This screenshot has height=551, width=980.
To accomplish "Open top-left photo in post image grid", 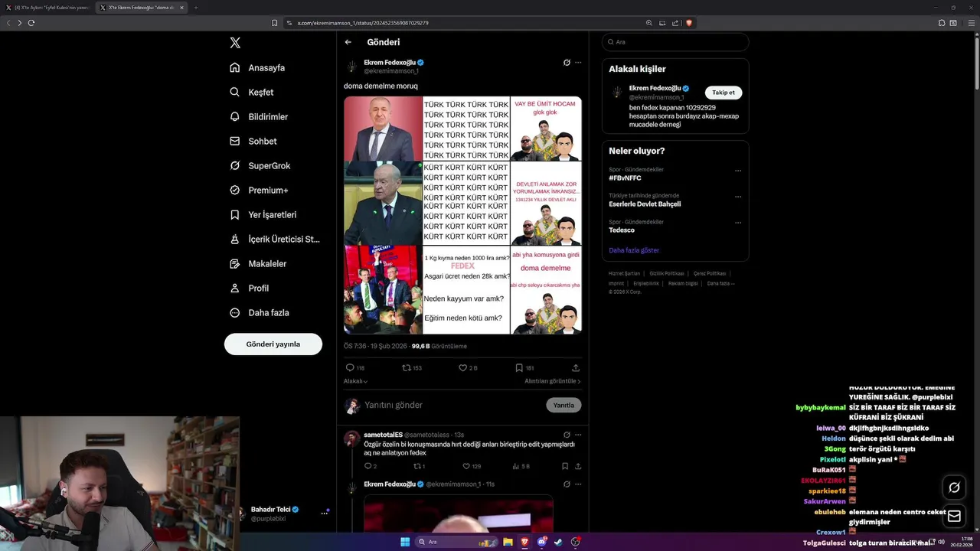I will click(383, 129).
